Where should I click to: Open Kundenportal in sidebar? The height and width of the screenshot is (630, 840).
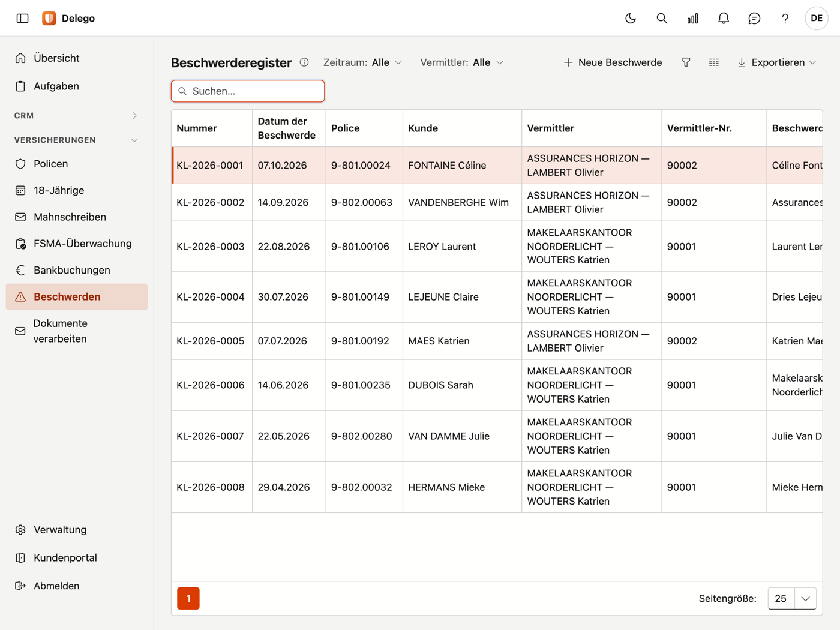[76, 557]
